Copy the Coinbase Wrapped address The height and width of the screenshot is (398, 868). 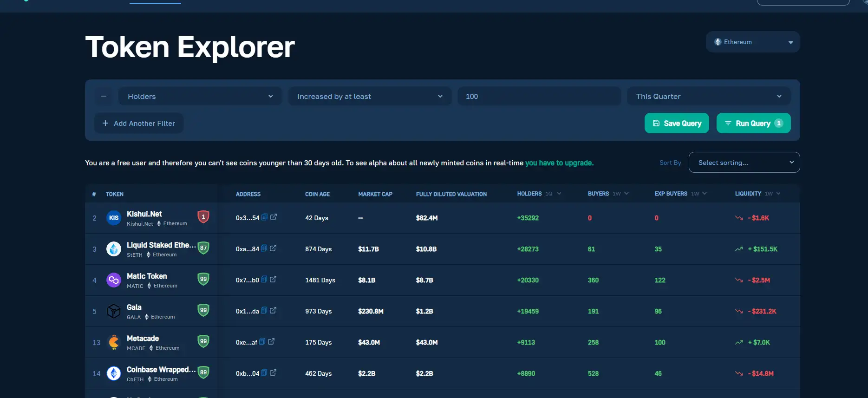(x=264, y=372)
